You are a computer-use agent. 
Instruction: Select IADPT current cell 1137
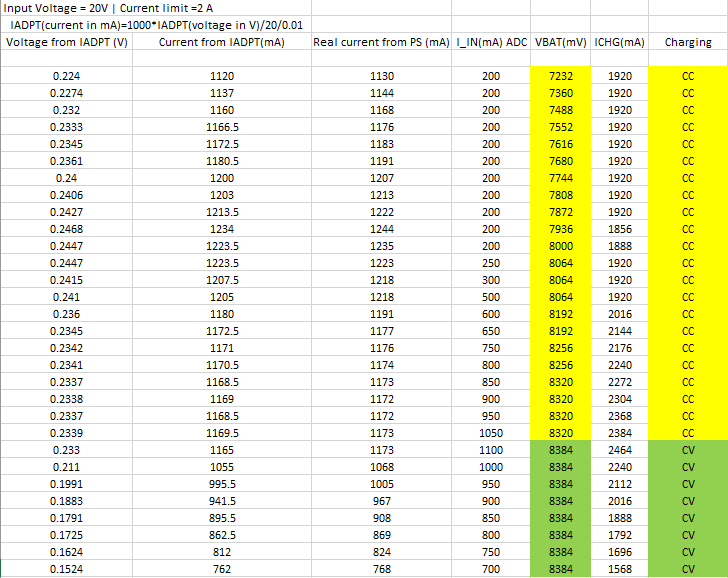222,93
